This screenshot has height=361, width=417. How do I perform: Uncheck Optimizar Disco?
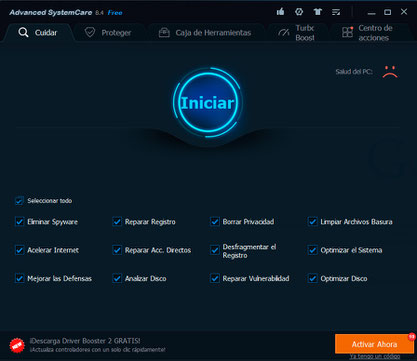(x=312, y=278)
